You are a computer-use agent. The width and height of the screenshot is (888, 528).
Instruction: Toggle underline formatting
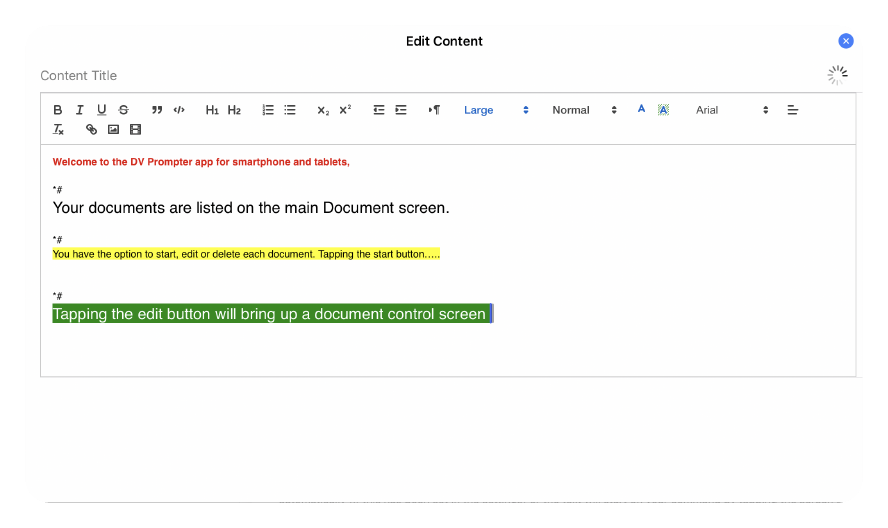101,110
